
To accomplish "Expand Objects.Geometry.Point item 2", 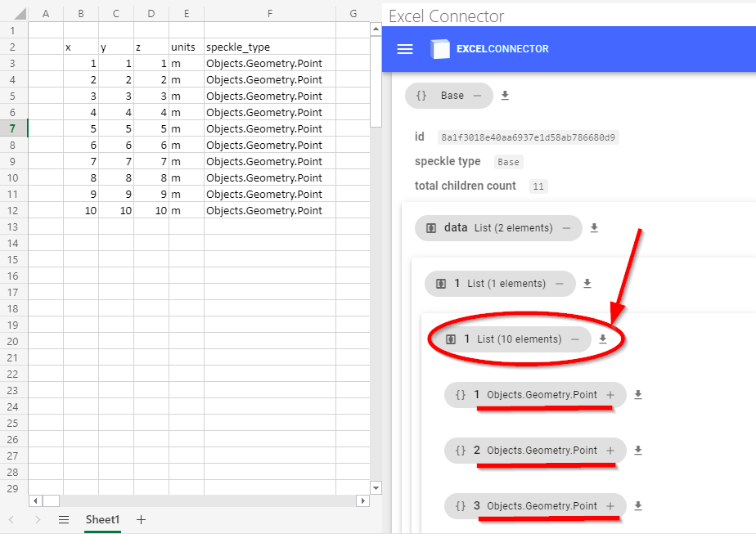I will [x=610, y=450].
